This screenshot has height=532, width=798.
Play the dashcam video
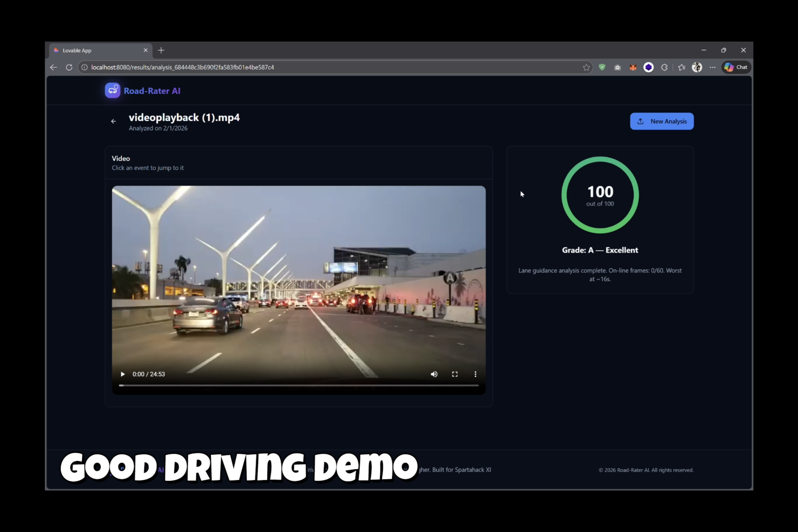(123, 374)
